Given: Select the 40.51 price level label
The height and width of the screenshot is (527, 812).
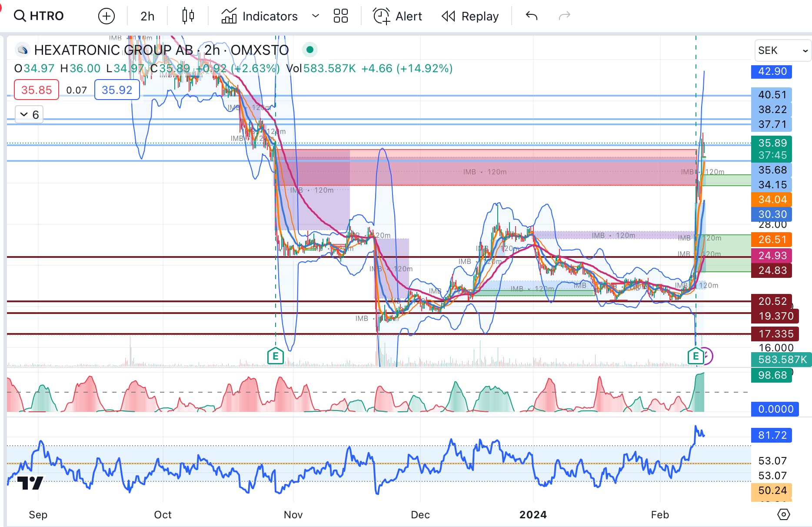Looking at the screenshot, I should coord(772,95).
